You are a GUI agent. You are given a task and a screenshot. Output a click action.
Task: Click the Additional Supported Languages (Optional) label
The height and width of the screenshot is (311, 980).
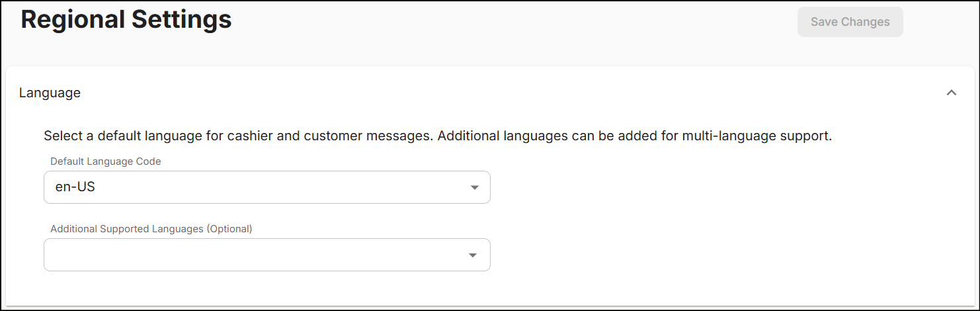[151, 229]
